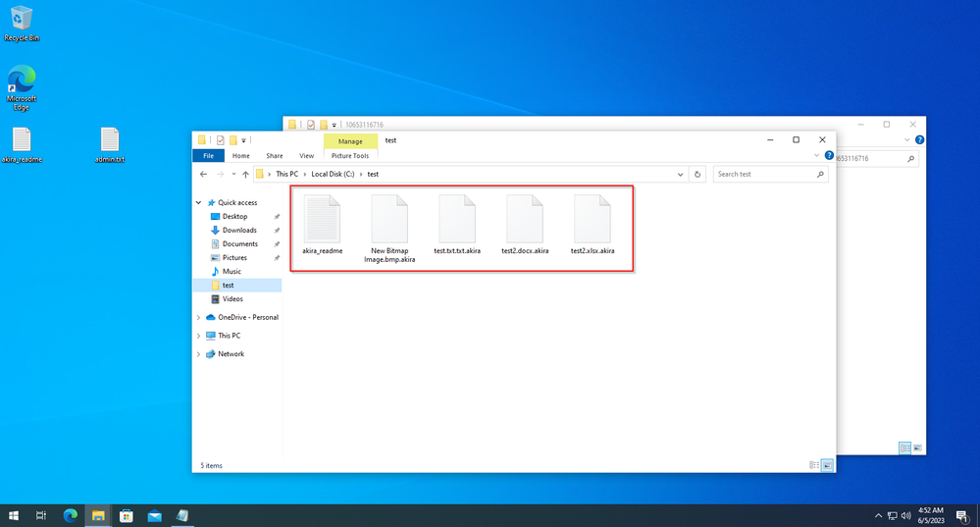The height and width of the screenshot is (527, 980).
Task: Select Music in Quick access
Action: click(232, 271)
